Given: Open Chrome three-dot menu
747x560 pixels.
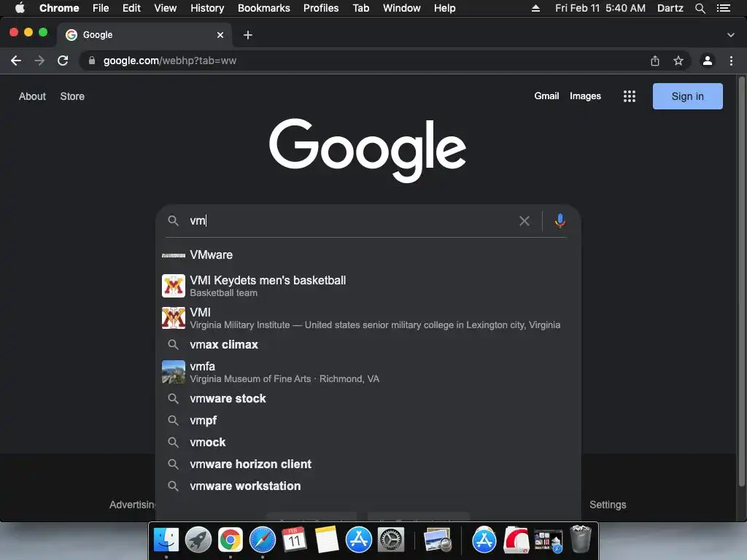Looking at the screenshot, I should (x=731, y=61).
